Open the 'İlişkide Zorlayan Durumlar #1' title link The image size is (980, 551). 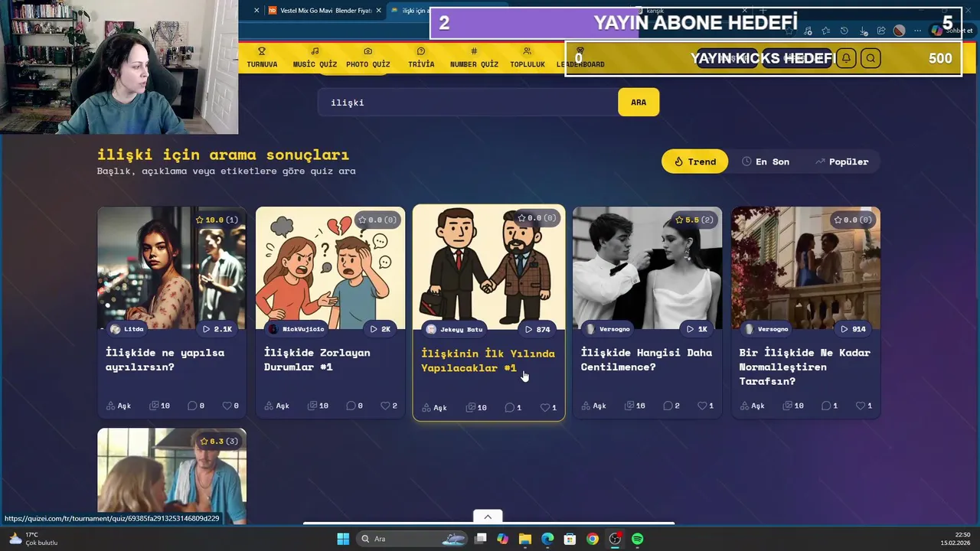317,360
